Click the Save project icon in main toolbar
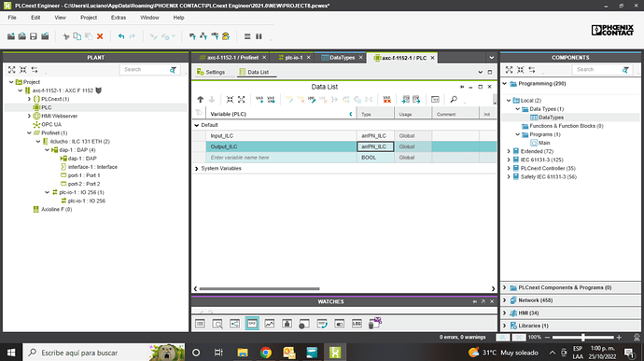Image resolution: width=644 pixels, height=361 pixels. pyautogui.click(x=34, y=36)
